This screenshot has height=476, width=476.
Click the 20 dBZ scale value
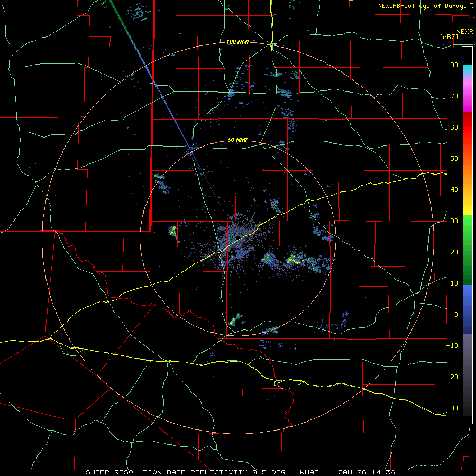click(454, 252)
